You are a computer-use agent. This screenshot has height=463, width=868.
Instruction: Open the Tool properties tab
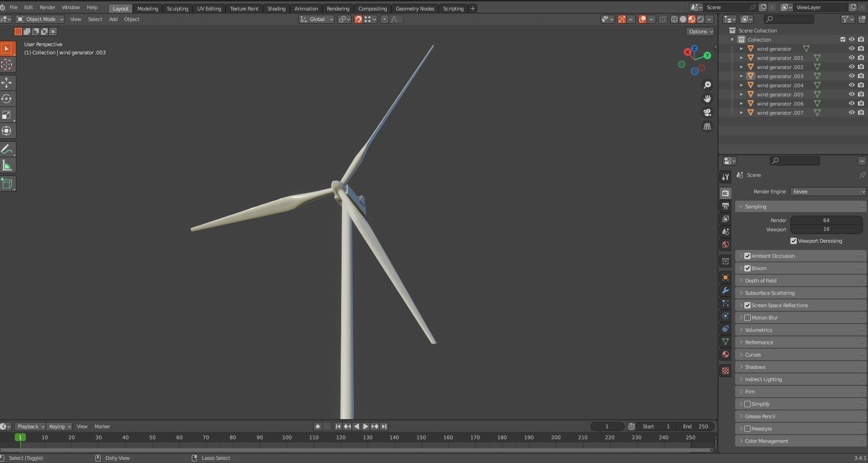[x=726, y=177]
